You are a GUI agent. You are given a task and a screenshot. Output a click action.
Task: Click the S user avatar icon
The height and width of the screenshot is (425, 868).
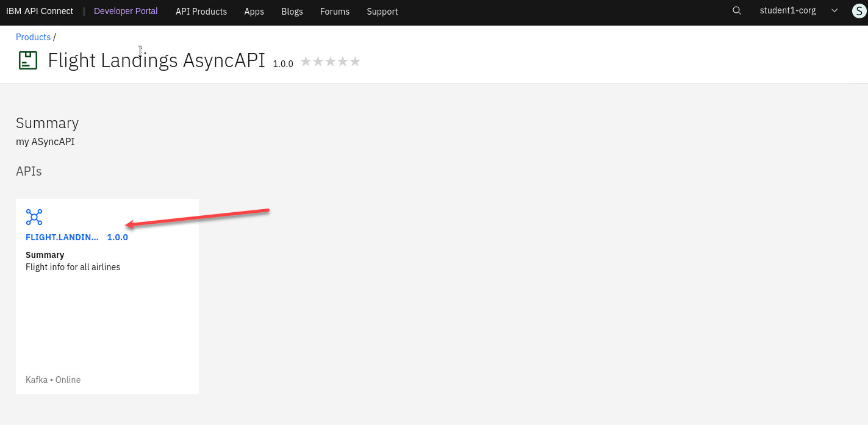[859, 11]
